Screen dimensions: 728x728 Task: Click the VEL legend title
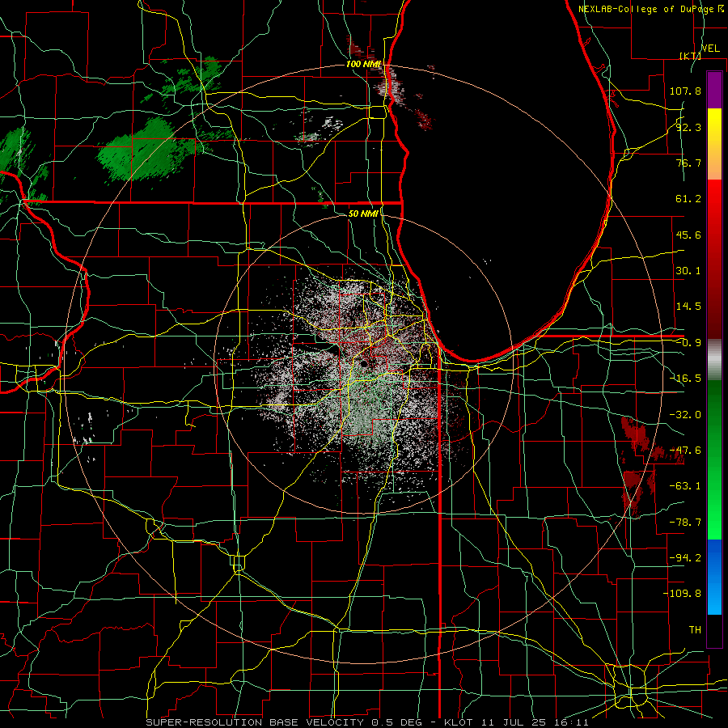[710, 49]
